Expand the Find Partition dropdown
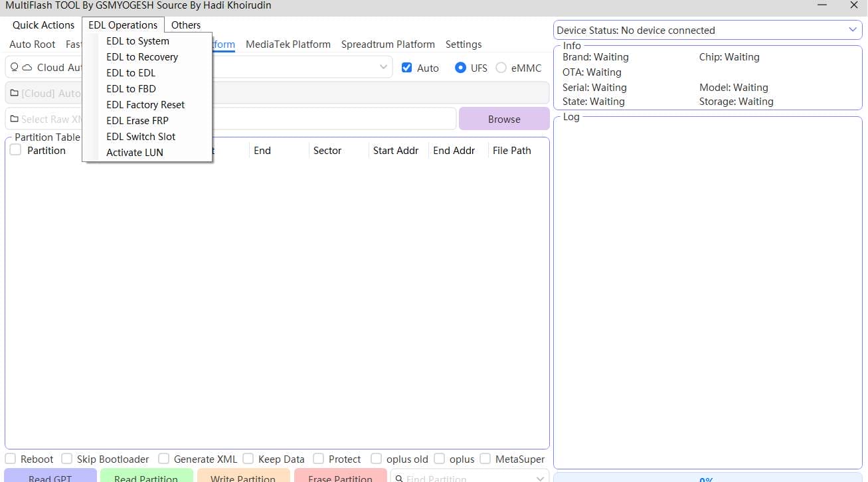The image size is (868, 482). (x=540, y=478)
